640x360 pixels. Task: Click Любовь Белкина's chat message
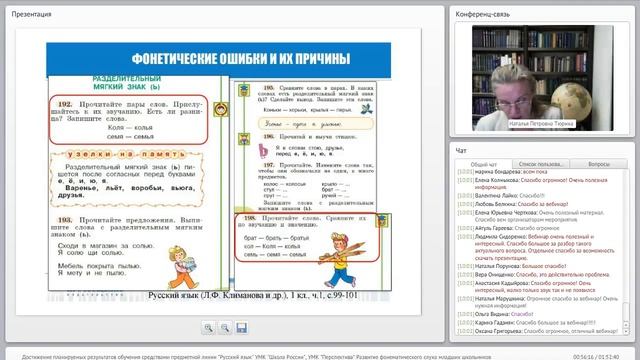click(x=513, y=204)
